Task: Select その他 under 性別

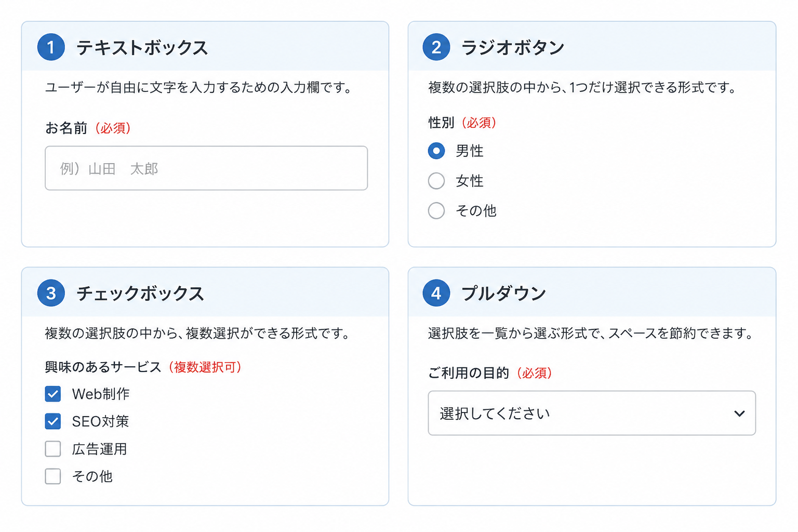Action: pos(436,210)
